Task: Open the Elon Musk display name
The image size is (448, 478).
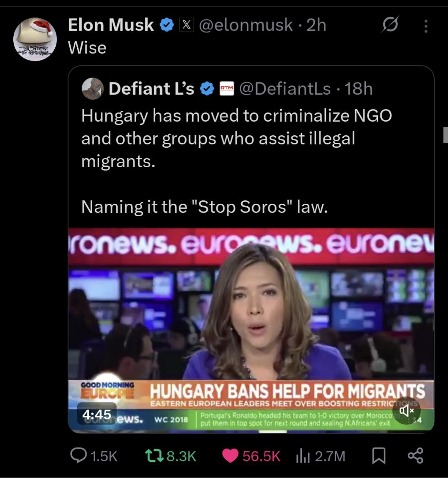Action: [110, 25]
